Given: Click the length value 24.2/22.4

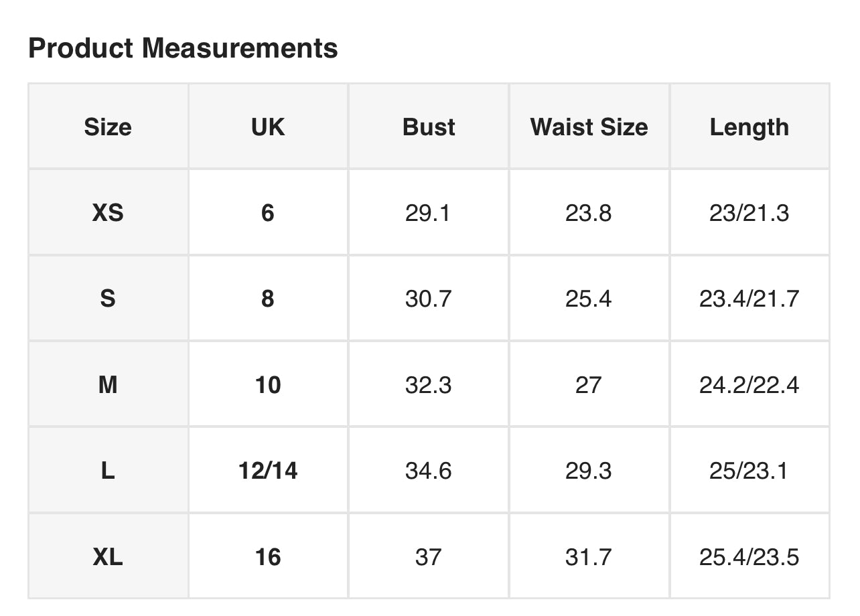Looking at the screenshot, I should pyautogui.click(x=749, y=384).
